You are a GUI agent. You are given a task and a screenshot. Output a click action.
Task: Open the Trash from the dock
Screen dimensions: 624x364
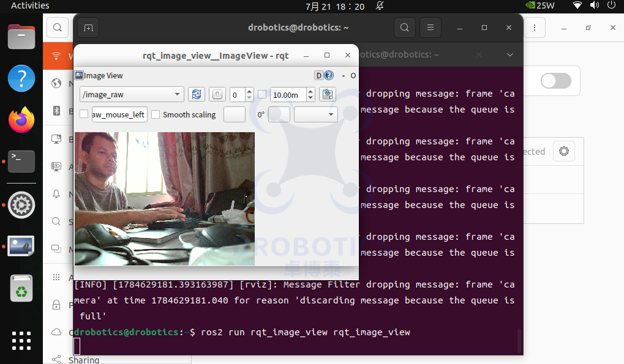[21, 288]
